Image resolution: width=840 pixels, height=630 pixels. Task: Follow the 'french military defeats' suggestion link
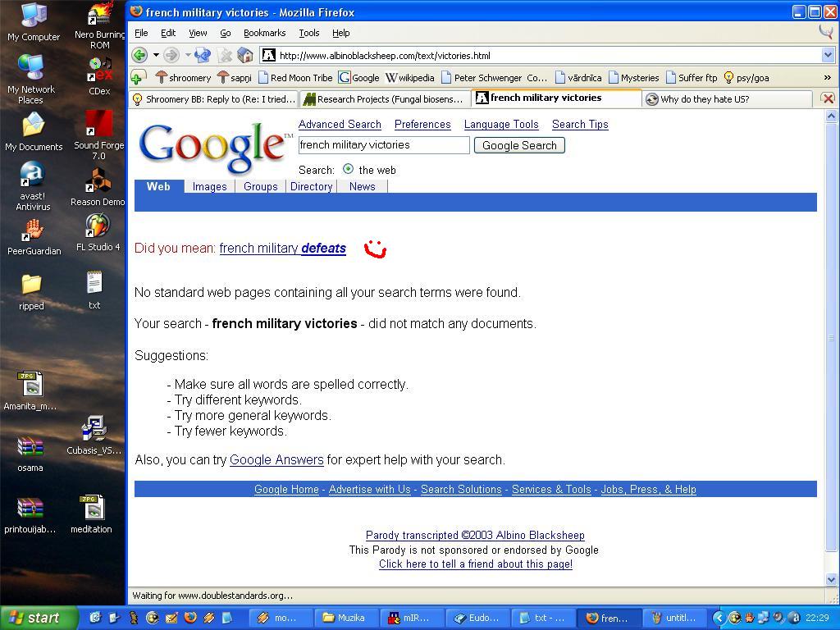(x=283, y=249)
